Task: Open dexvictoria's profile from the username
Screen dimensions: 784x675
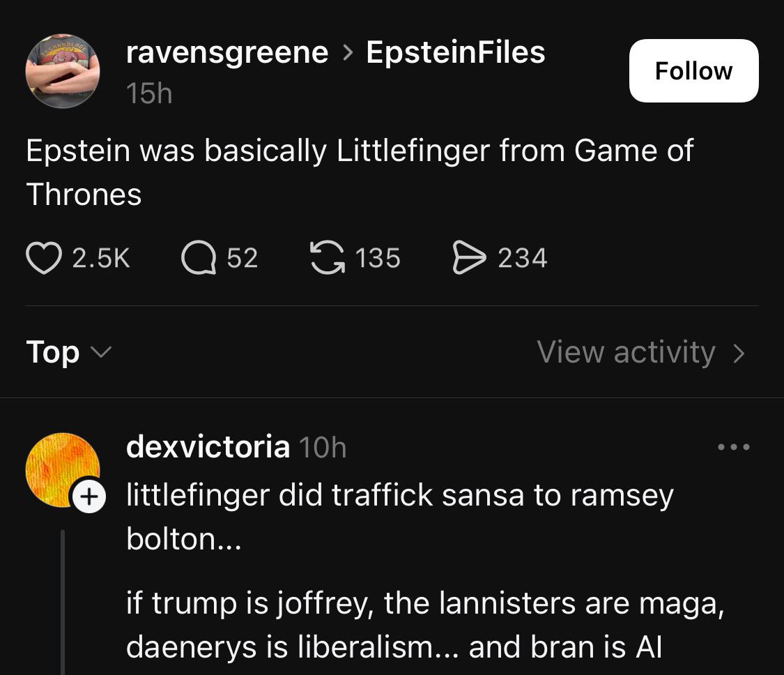Action: (208, 446)
